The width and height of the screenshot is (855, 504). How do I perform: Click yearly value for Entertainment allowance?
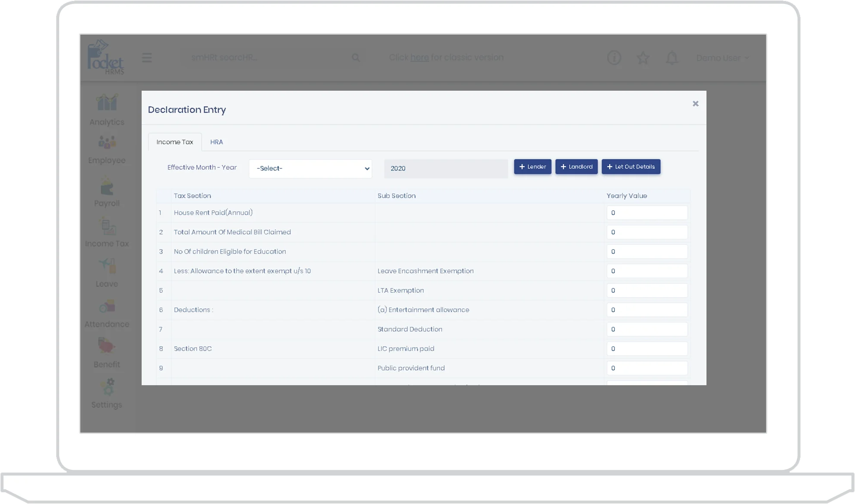click(x=647, y=310)
